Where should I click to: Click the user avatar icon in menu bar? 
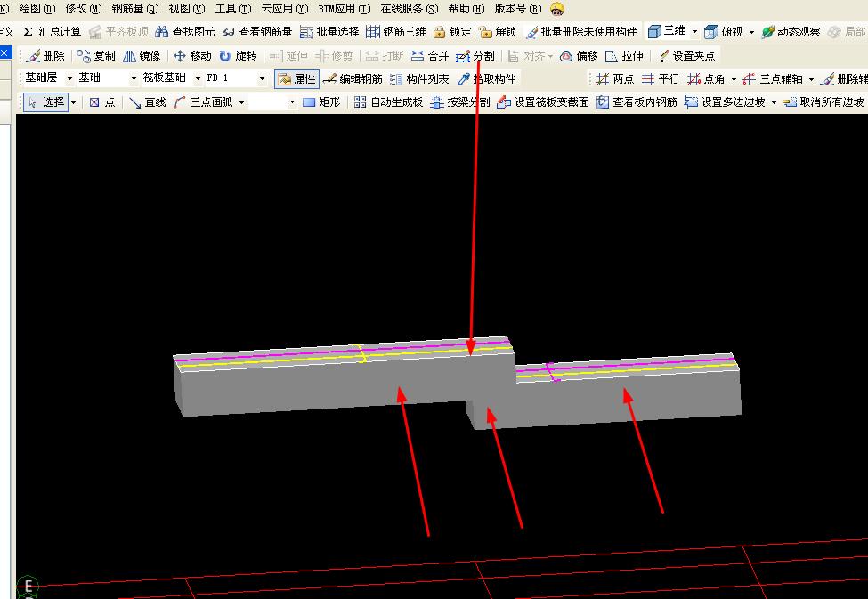(x=557, y=9)
